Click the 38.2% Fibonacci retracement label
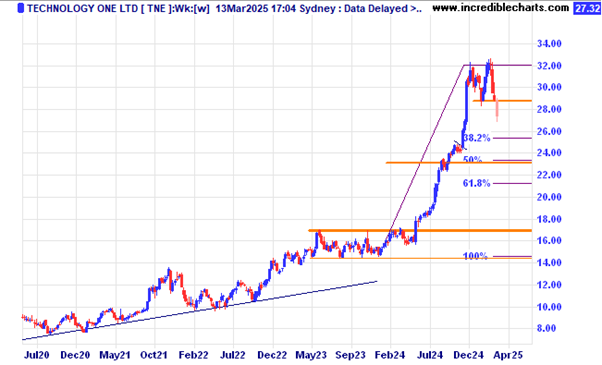 pos(477,138)
